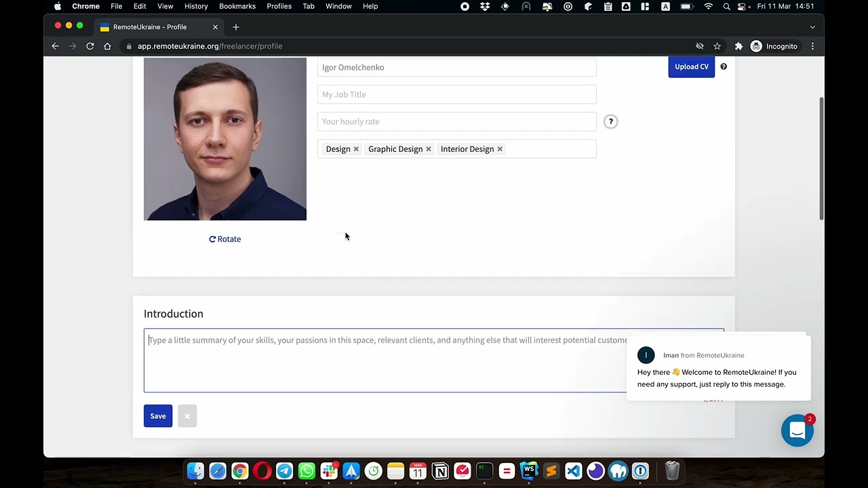
Task: Expand the tab search chevron
Action: (x=812, y=27)
